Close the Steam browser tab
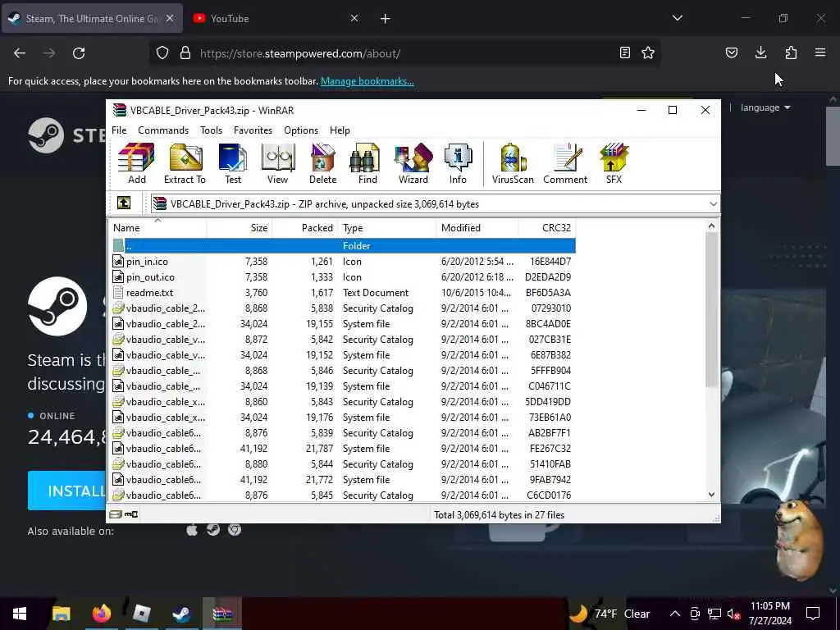 pyautogui.click(x=170, y=18)
